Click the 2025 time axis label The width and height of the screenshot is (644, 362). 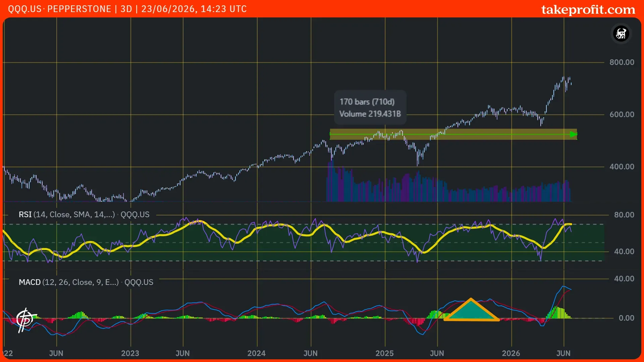coord(384,353)
